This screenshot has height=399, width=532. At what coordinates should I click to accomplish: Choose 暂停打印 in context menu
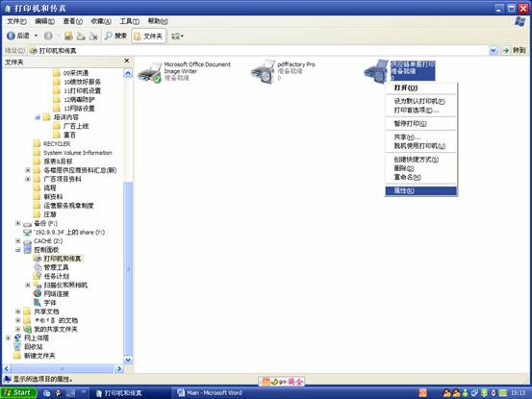(421, 123)
